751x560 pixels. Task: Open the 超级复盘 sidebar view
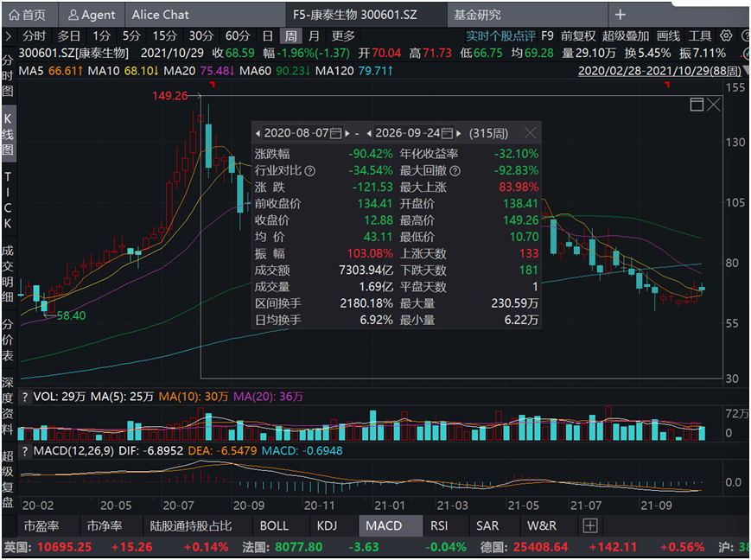[8, 479]
